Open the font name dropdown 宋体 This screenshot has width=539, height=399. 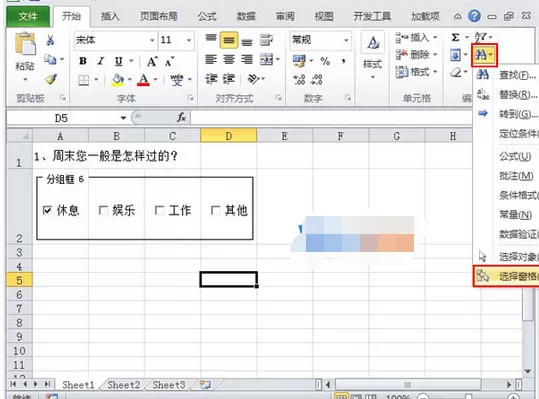(152, 40)
